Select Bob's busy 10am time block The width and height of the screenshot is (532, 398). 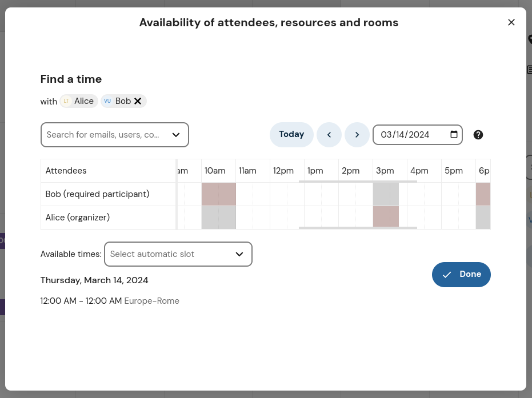[219, 194]
